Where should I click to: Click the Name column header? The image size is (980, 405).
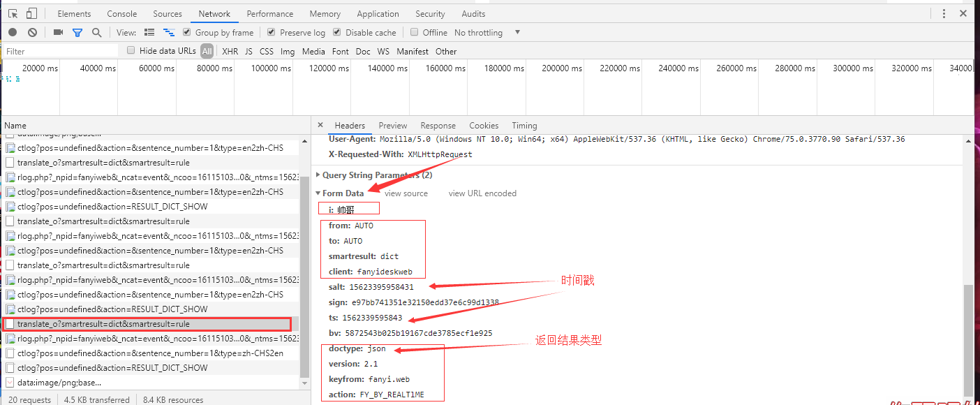155,126
